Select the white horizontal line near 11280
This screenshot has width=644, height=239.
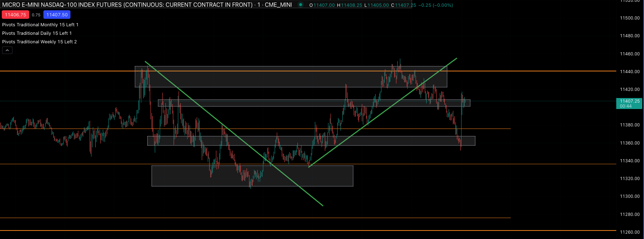[255, 218]
